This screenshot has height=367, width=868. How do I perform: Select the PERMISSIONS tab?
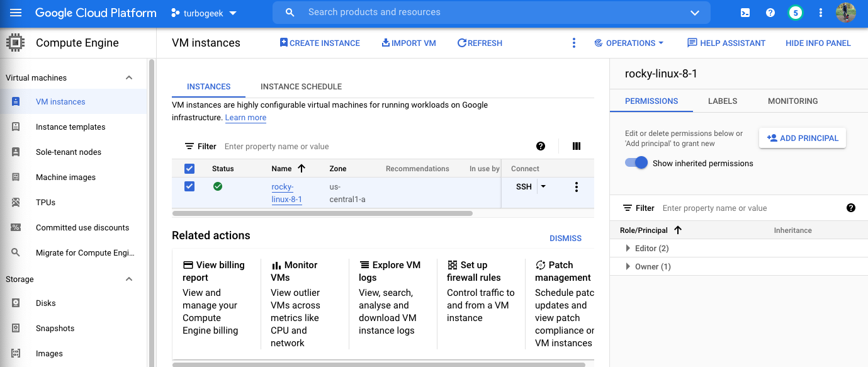tap(651, 101)
